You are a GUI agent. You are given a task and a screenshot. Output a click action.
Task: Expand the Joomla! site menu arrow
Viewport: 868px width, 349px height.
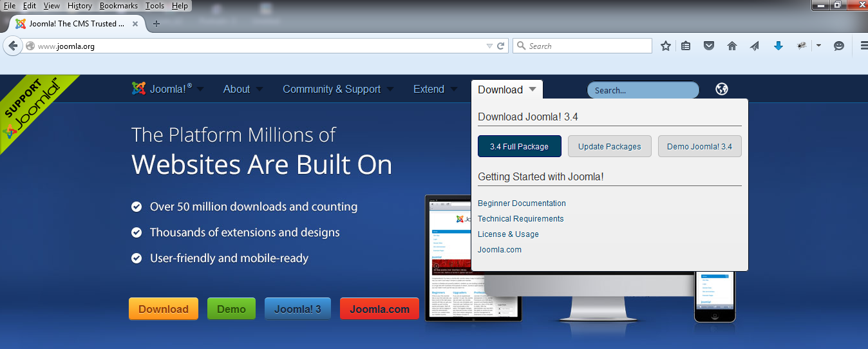200,90
